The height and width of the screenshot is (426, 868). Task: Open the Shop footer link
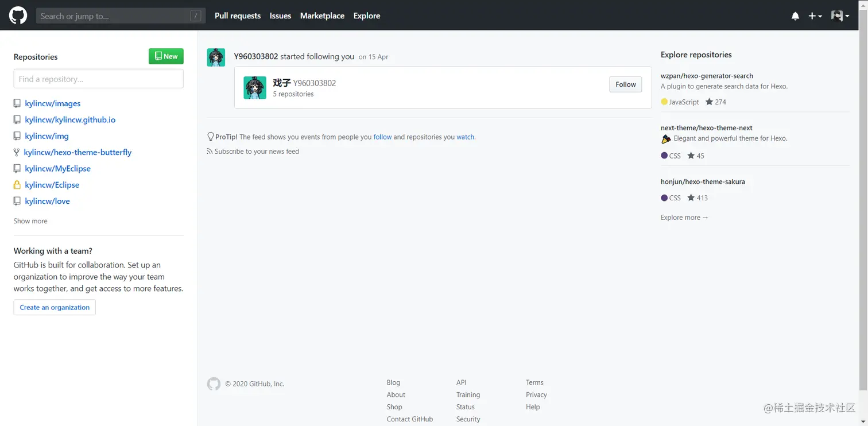394,407
